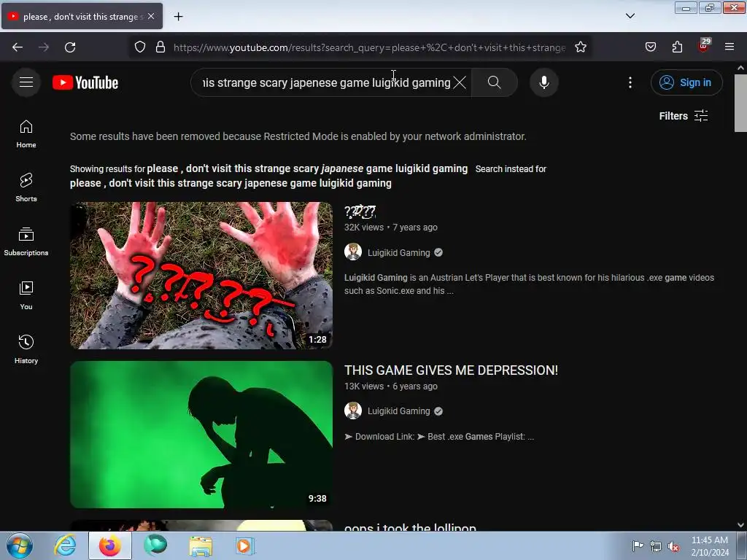Open File Explorer from taskbar
747x560 pixels.
tap(201, 545)
